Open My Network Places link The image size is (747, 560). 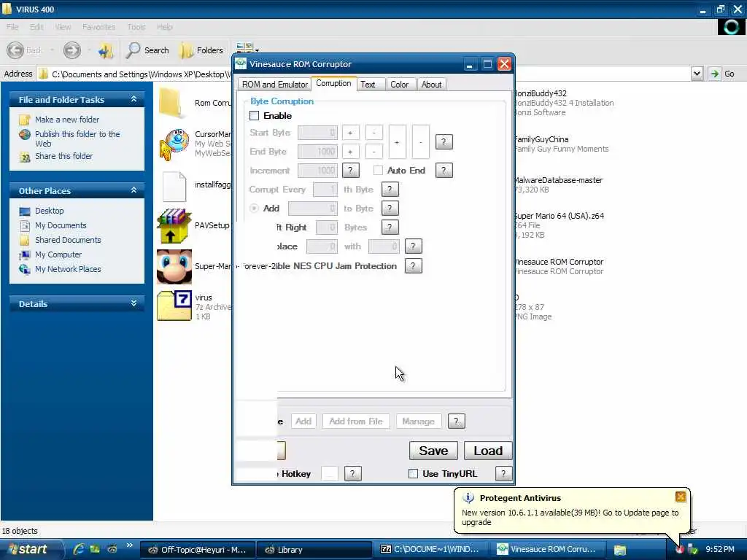pos(68,269)
